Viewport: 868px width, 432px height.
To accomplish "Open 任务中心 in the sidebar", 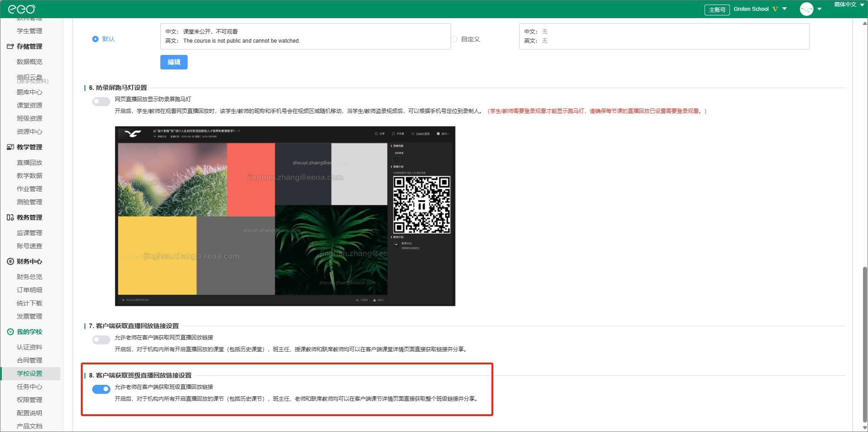I will 30,387.
